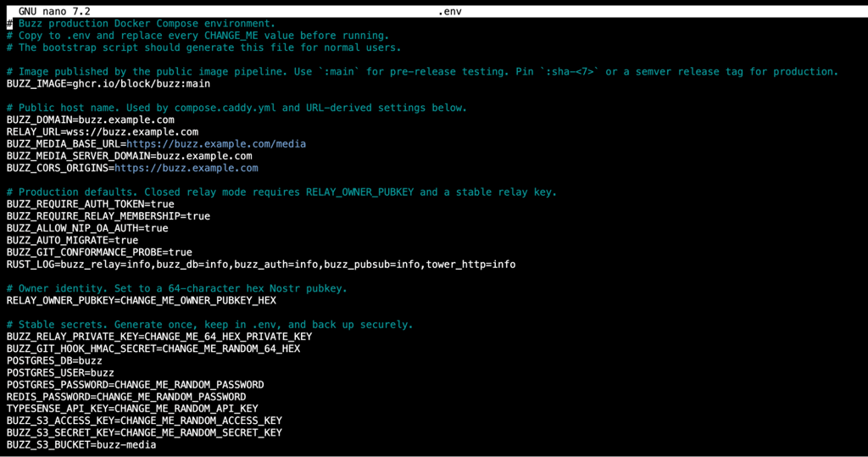
Task: Click the 'Public host name' comment line
Action: tap(237, 108)
